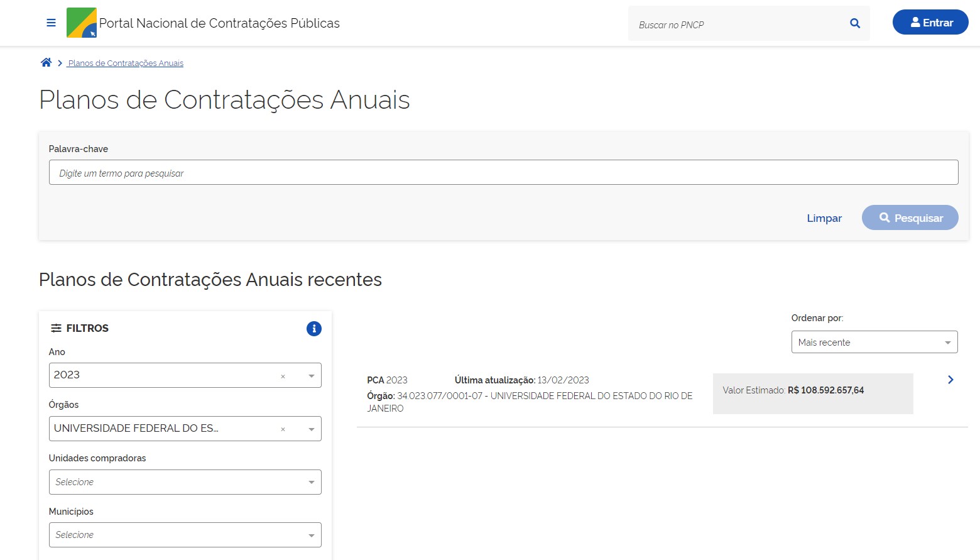
Task: Open Planos de Contratações Anuais breadcrumb link
Action: coord(126,63)
